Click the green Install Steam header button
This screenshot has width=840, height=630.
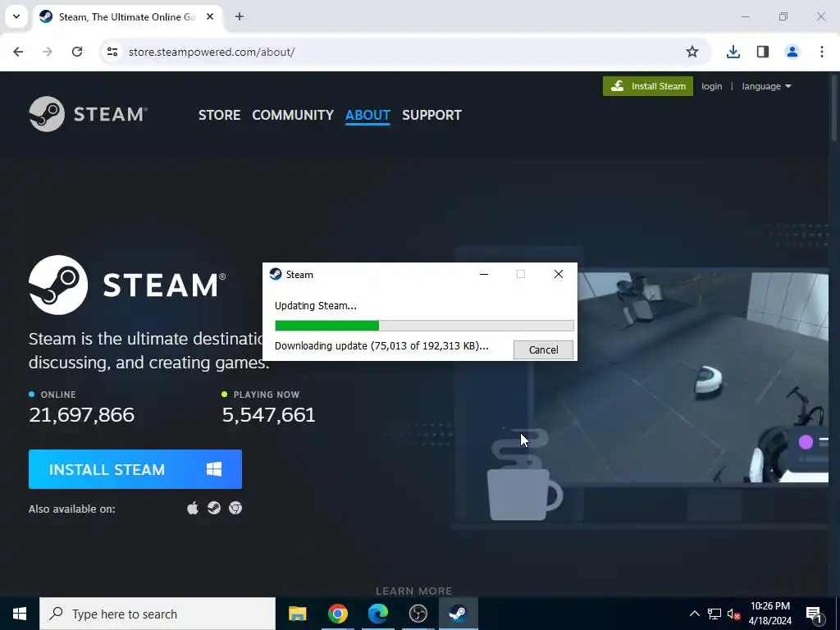click(x=648, y=86)
